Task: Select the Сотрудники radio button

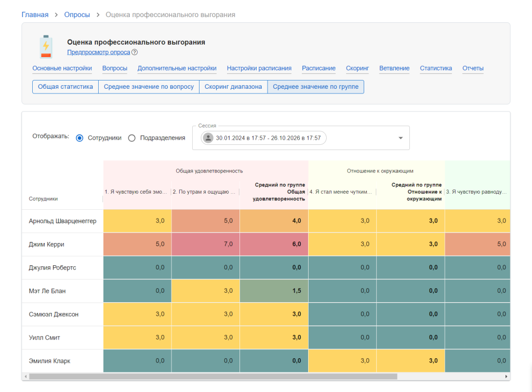Action: tap(79, 138)
